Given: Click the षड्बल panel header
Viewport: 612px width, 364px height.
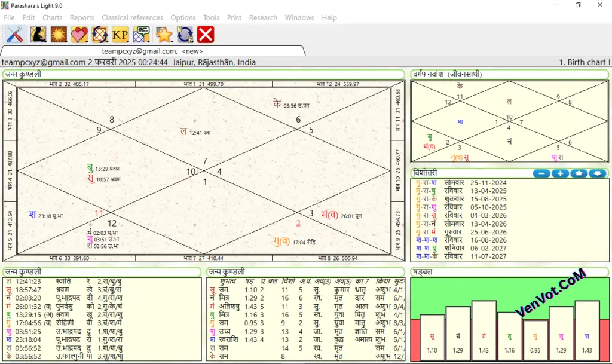Looking at the screenshot, I should [x=509, y=272].
